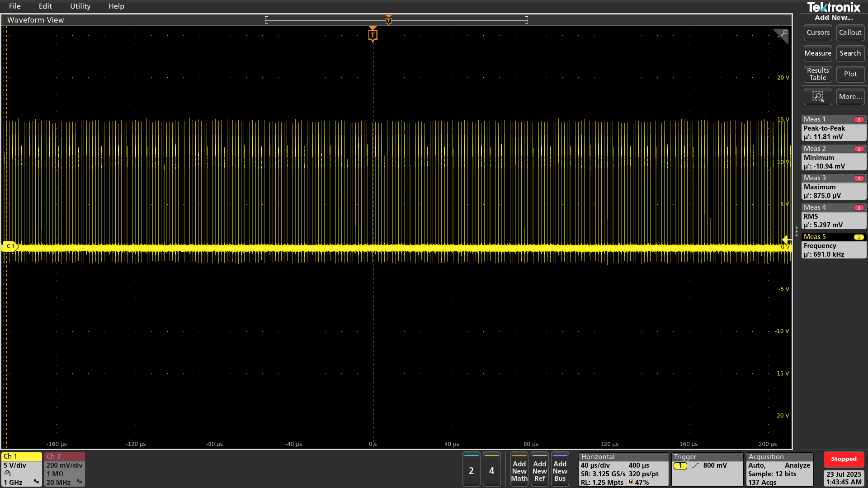The width and height of the screenshot is (868, 488).
Task: Click the orange trigger position marker T
Action: (373, 35)
